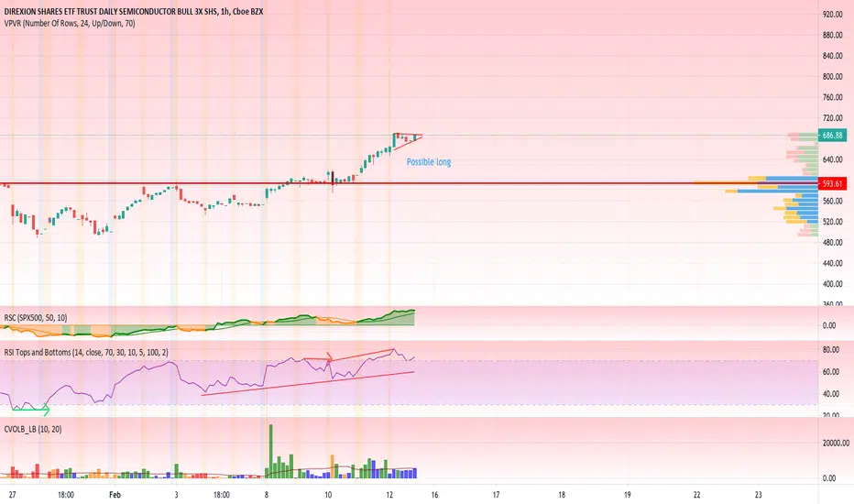Click the 400.00 price axis label
This screenshot has width=854, height=504.
coord(832,284)
